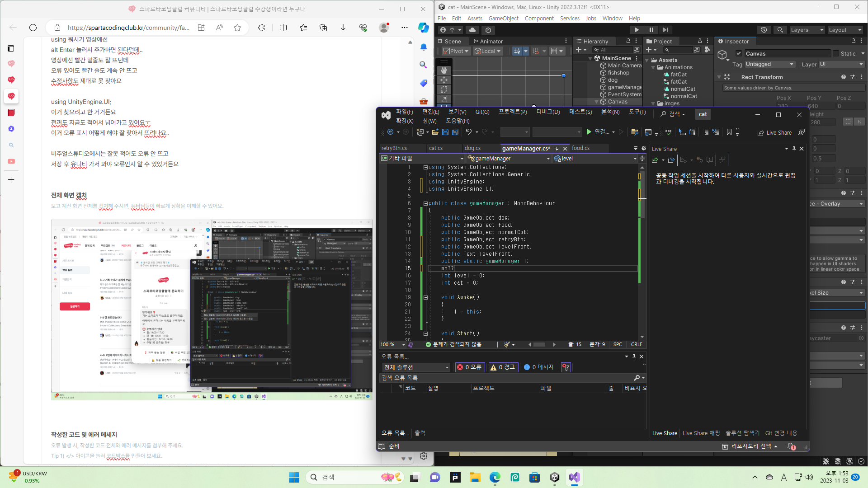Screen dimensions: 868x488
Task: Pause the Unity game with Pause button
Action: point(651,30)
